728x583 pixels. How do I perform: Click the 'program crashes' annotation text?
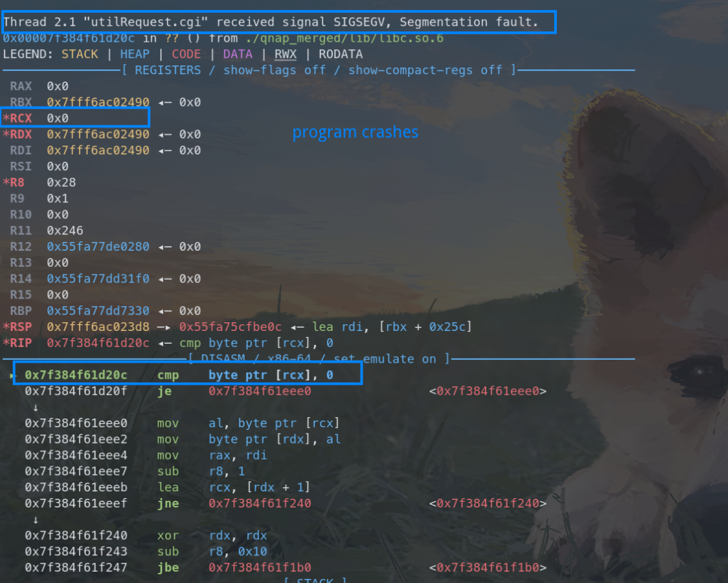[x=355, y=132]
